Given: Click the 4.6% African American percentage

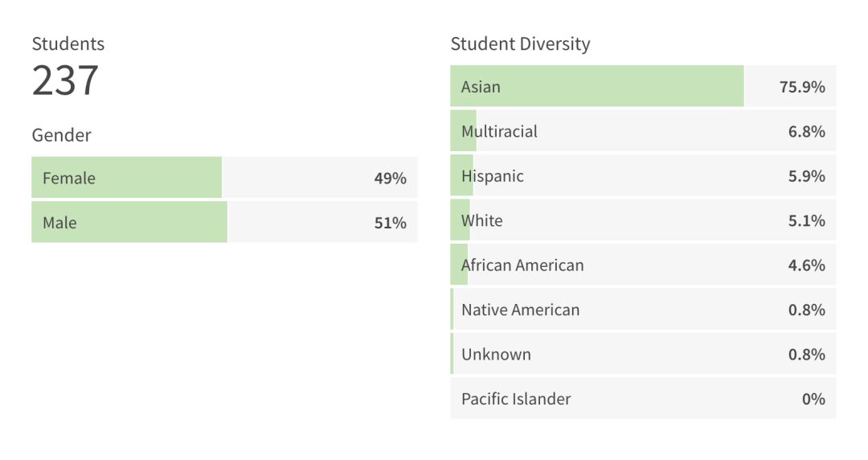Looking at the screenshot, I should (x=806, y=265).
